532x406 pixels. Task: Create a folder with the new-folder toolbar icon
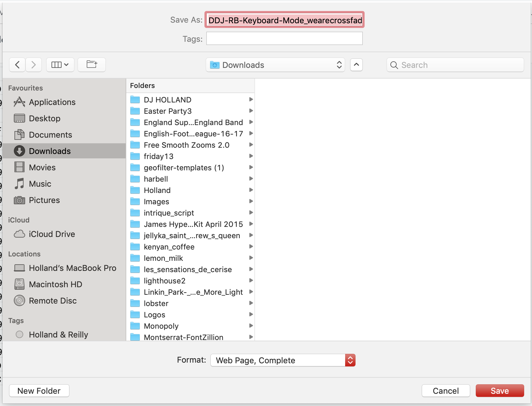click(91, 65)
